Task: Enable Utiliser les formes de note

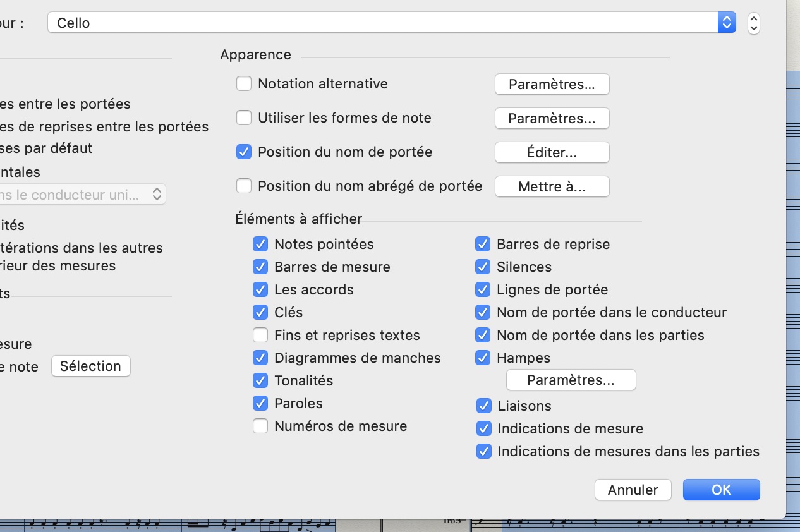Action: [x=244, y=118]
